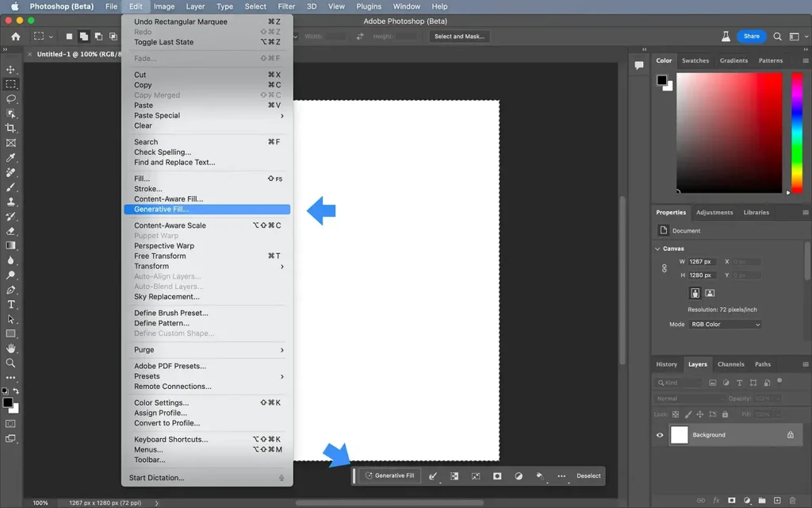812x508 pixels.
Task: Select the Lasso tool
Action: pyautogui.click(x=11, y=99)
